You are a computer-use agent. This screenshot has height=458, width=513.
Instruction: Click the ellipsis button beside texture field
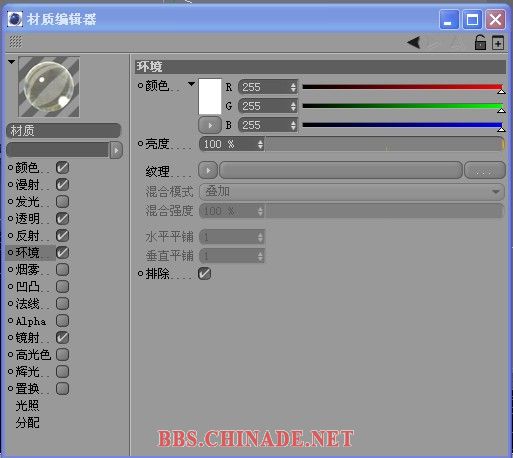(484, 171)
